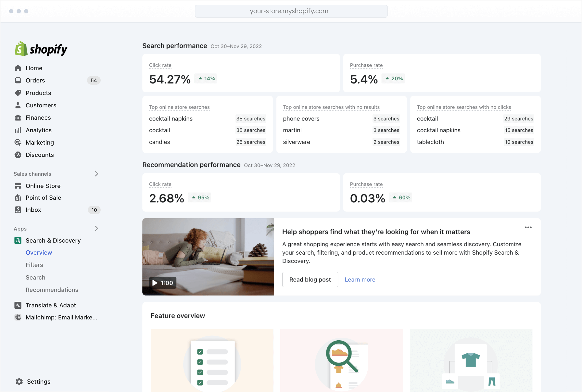Viewport: 582px width, 392px height.
Task: Expand the Apps section
Action: (97, 228)
